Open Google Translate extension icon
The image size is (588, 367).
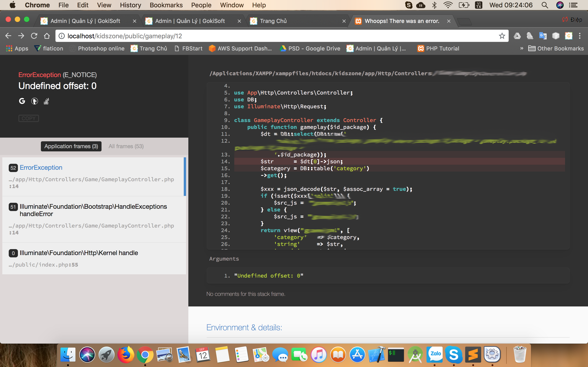543,36
